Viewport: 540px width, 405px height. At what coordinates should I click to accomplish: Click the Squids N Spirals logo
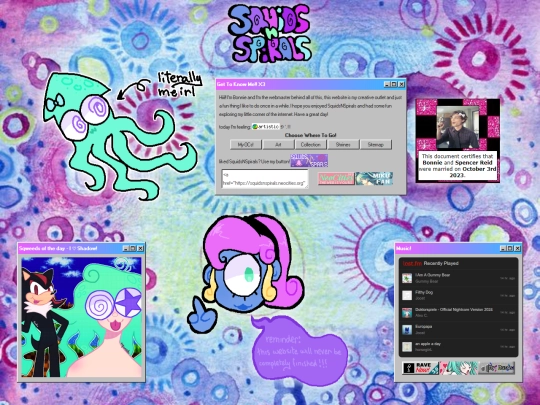pos(270,33)
